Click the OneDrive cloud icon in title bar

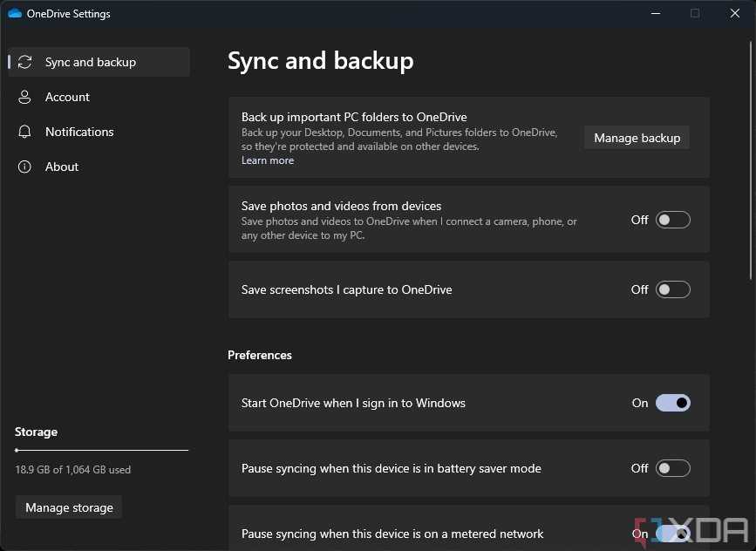click(x=15, y=13)
